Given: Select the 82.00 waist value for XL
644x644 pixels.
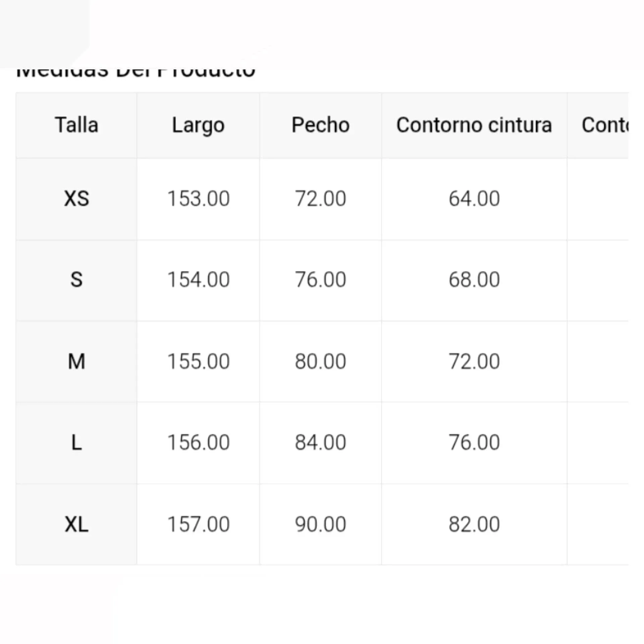Looking at the screenshot, I should (474, 524).
